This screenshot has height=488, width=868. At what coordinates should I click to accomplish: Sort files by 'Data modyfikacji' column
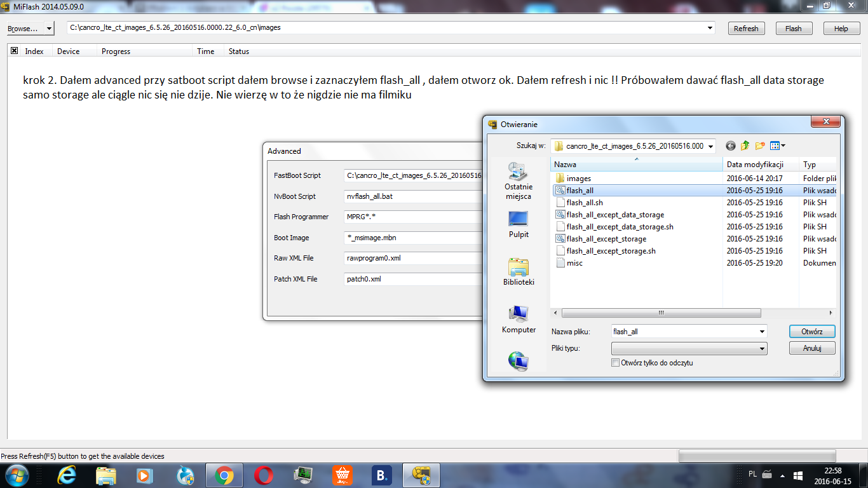coord(755,165)
